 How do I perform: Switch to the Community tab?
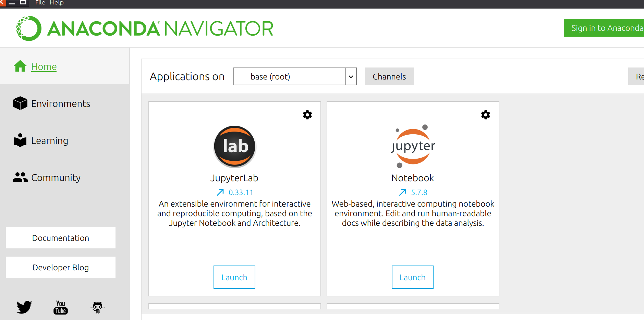[65, 177]
